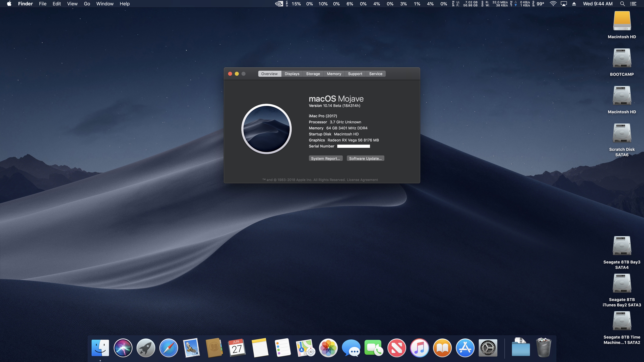Viewport: 644px width, 362px height.
Task: Open the License Agreement link
Action: (x=362, y=180)
